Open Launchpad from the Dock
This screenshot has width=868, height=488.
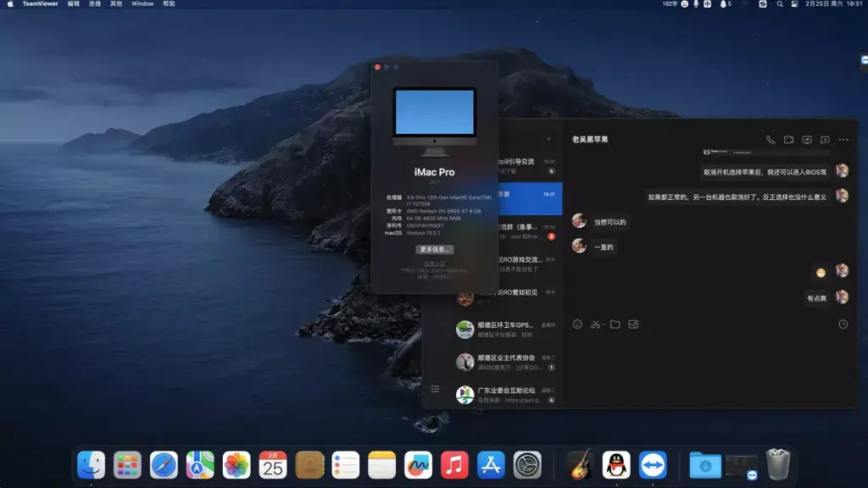click(x=127, y=465)
